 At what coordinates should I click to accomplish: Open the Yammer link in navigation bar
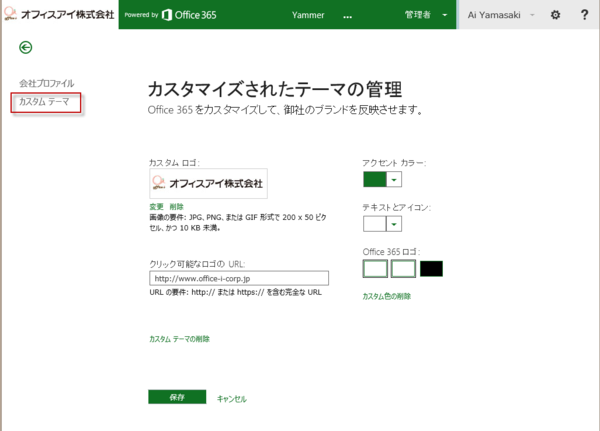[x=308, y=15]
